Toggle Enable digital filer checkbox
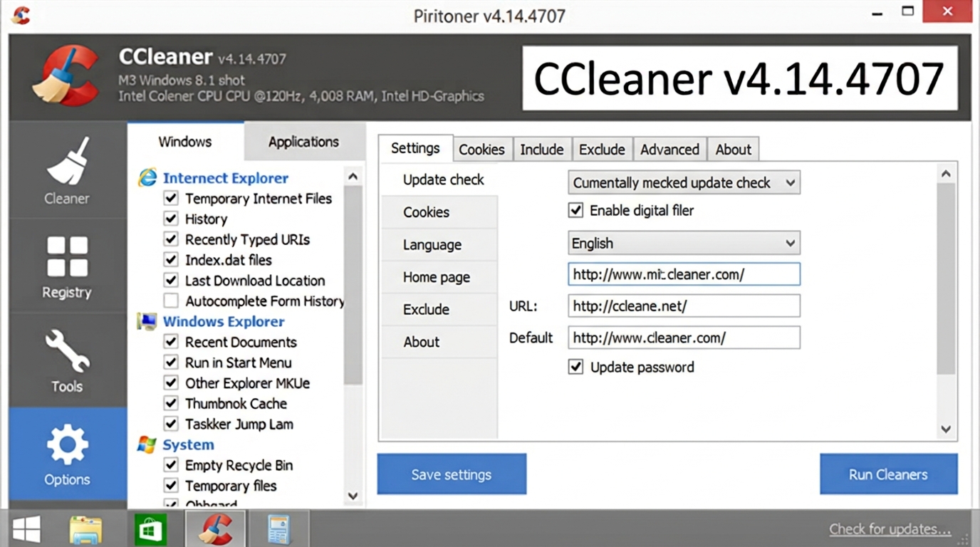This screenshot has height=547, width=980. coord(575,210)
